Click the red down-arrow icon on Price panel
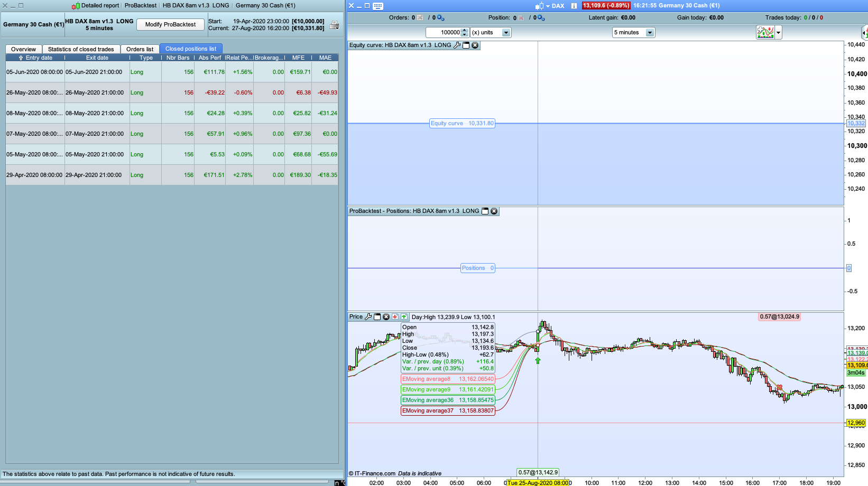Image resolution: width=868 pixels, height=486 pixels. [x=395, y=317]
